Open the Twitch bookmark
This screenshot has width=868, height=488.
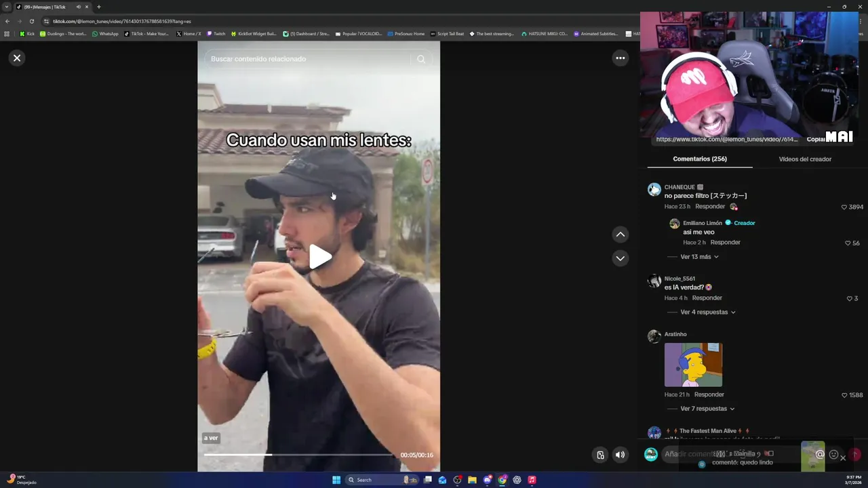point(216,33)
